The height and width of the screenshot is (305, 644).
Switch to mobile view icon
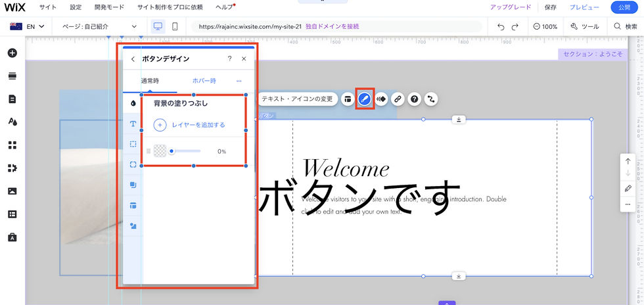pos(175,26)
